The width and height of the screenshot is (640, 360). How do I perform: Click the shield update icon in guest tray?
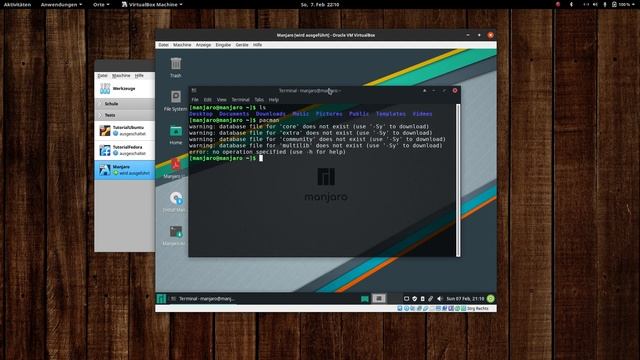click(415, 299)
